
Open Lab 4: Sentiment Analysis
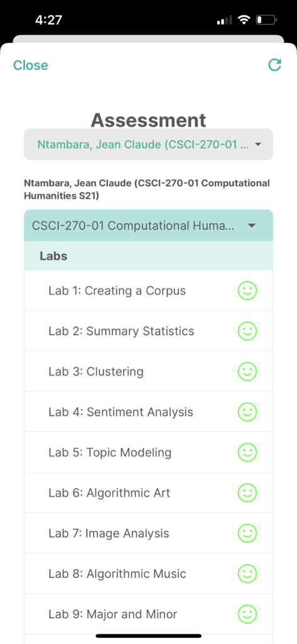tap(148, 412)
